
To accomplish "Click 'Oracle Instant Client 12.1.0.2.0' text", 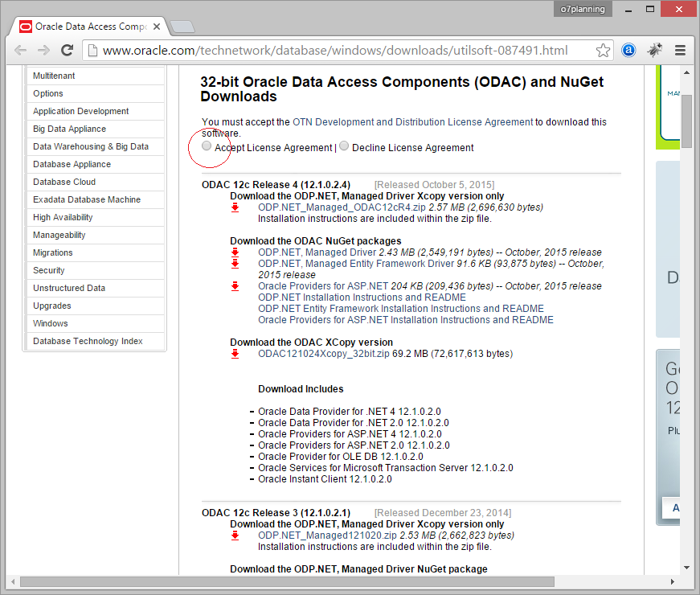I will point(325,479).
